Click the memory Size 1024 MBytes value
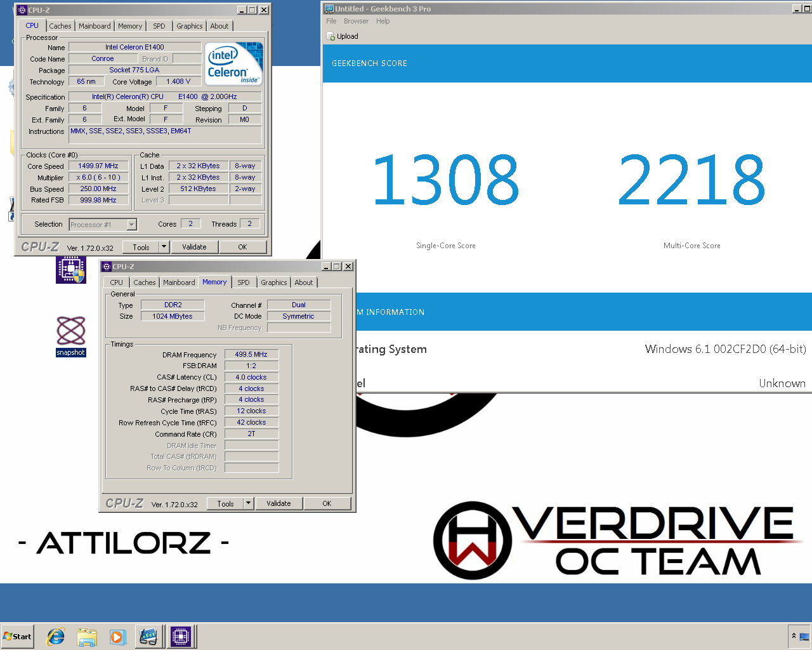812x650 pixels. point(172,316)
